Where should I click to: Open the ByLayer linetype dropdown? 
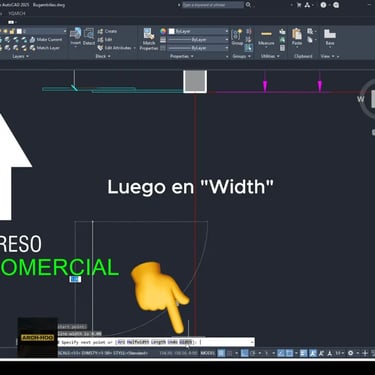pos(198,48)
